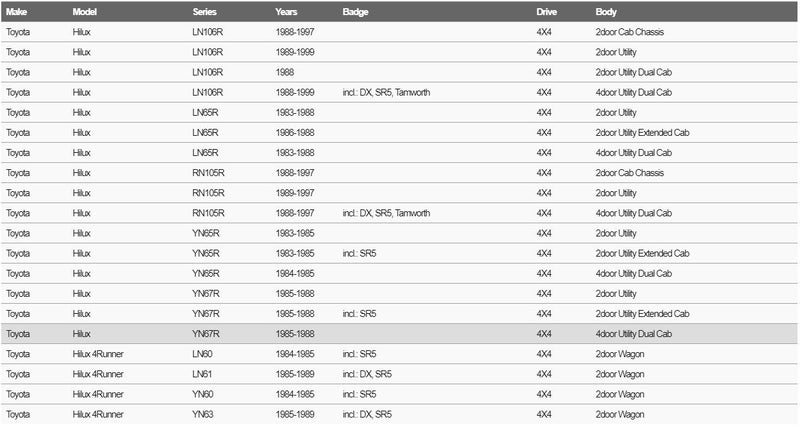Sort by the Body column header

click(x=606, y=11)
